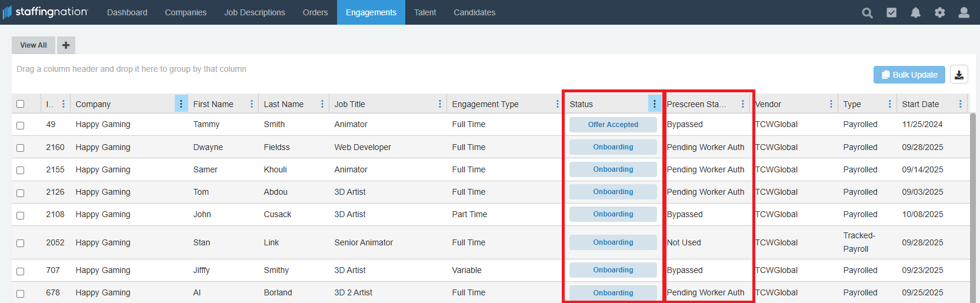The width and height of the screenshot is (980, 303).
Task: Open the settings gear icon
Action: pyautogui.click(x=940, y=12)
